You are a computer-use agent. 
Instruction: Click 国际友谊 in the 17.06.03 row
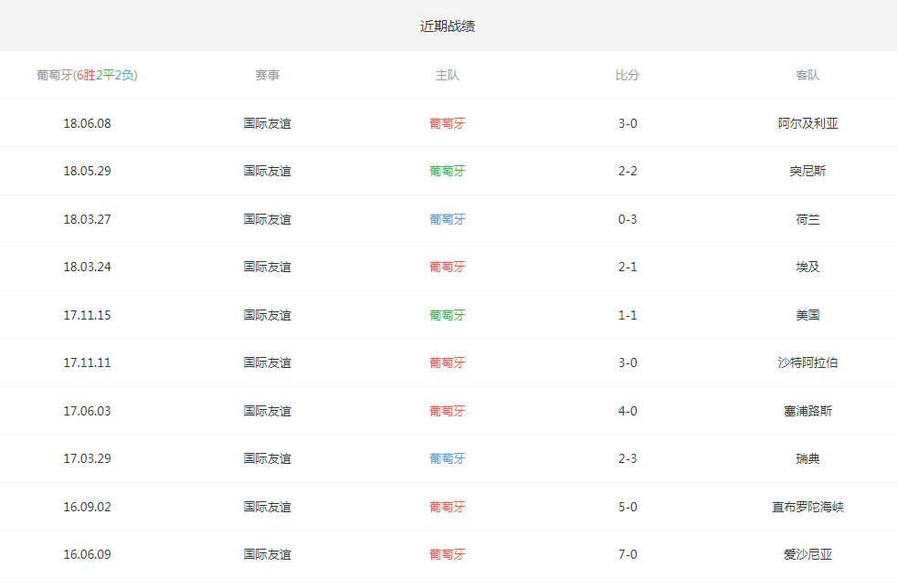click(x=267, y=411)
